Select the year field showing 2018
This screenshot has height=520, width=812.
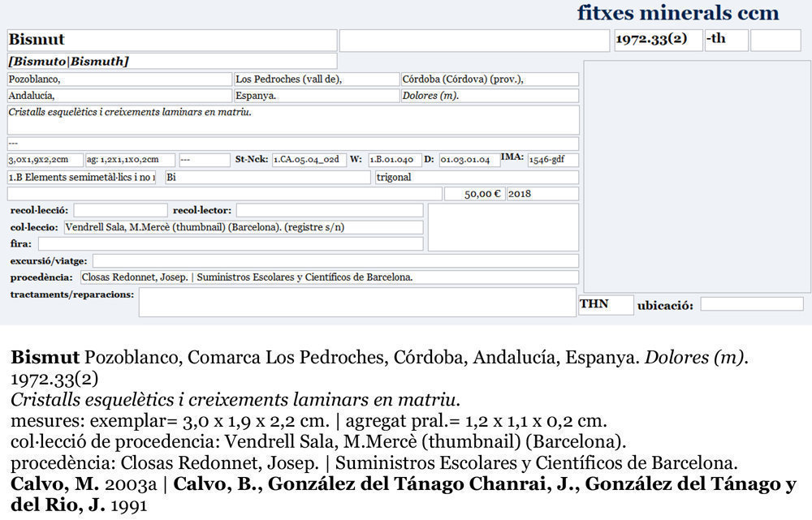(542, 194)
